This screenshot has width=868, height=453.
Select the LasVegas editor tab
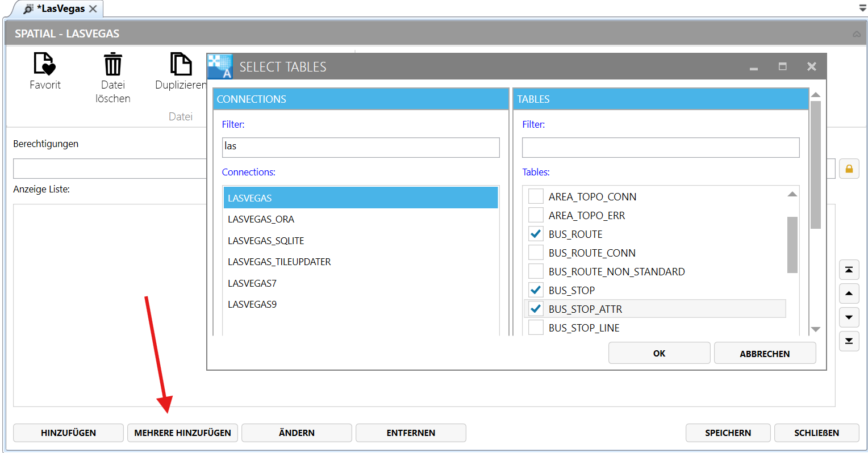[x=60, y=9]
